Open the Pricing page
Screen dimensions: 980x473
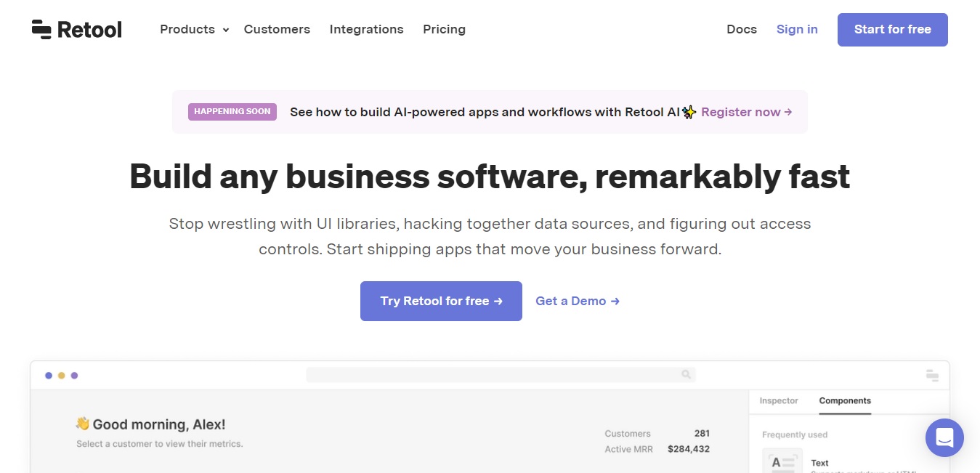coord(444,29)
